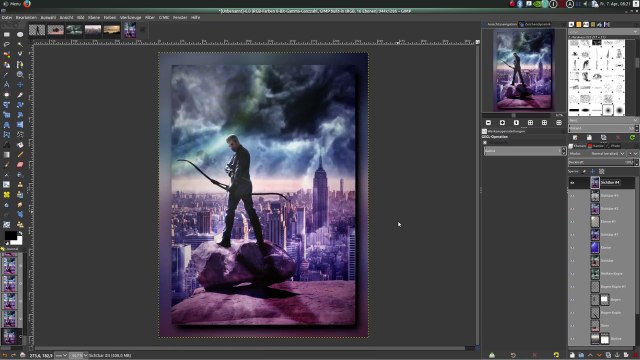Select the Paintbrush tool
This screenshot has width=640, height=360.
pyautogui.click(x=7, y=164)
